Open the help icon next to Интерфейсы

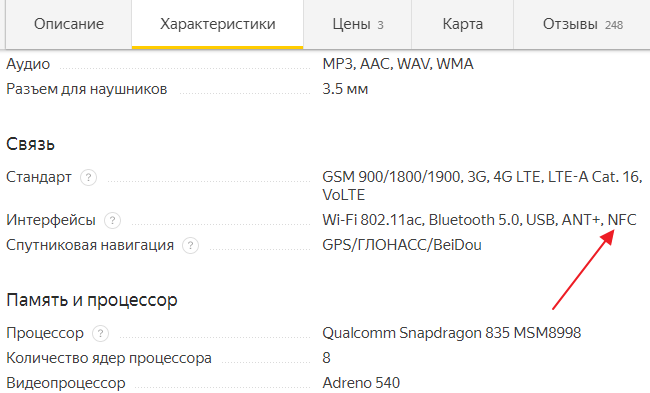112,221
